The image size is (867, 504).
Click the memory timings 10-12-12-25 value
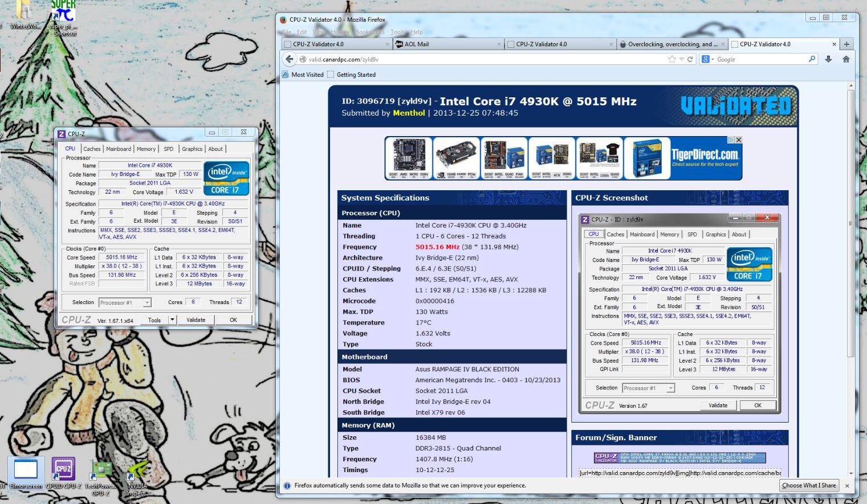(x=435, y=470)
